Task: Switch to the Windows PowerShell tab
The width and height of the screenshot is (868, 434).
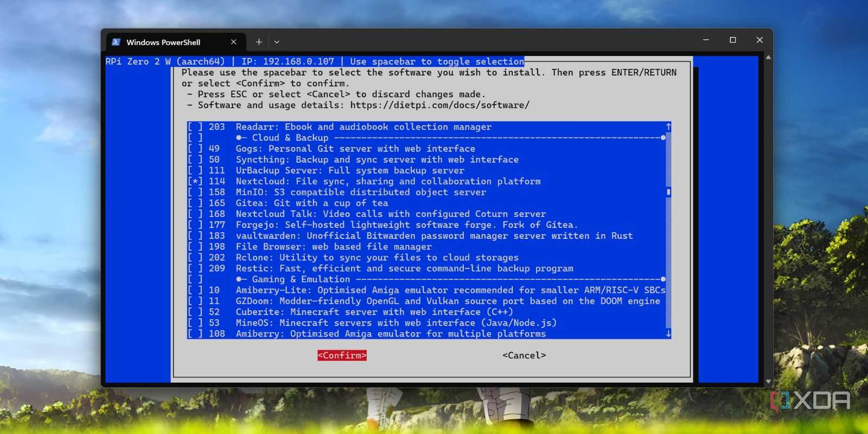Action: click(175, 42)
